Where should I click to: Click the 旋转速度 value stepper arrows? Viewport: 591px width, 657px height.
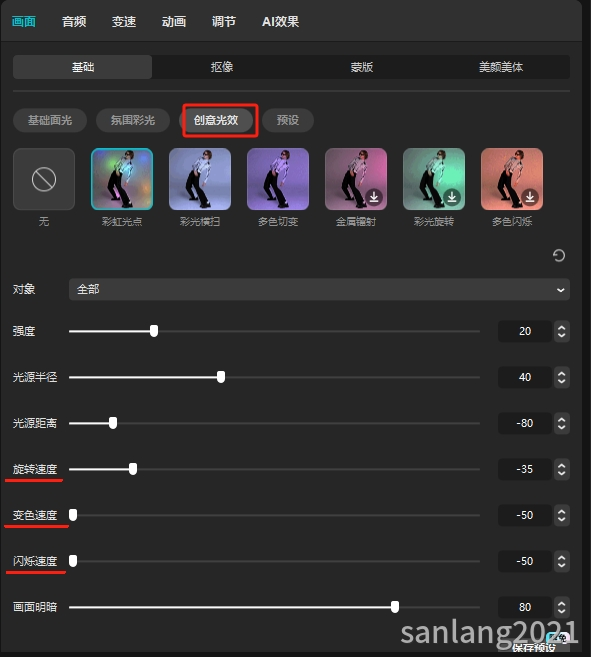point(562,469)
